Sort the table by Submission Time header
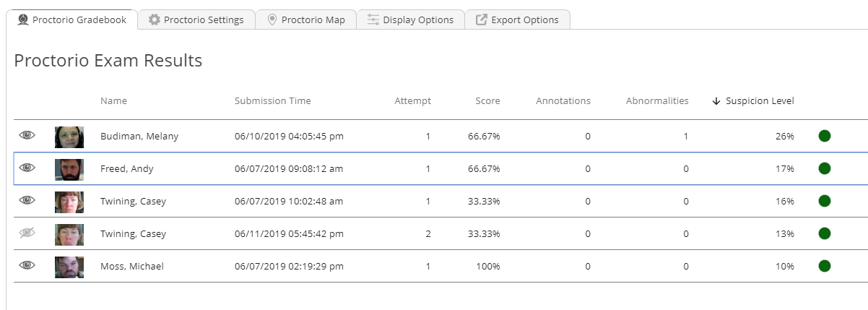Viewport: 868px width, 310px height. (x=273, y=101)
